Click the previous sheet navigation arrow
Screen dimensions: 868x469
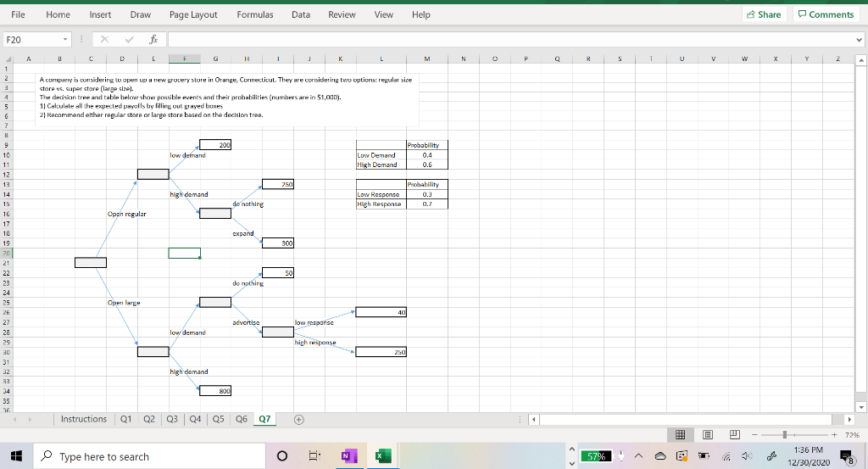15,420
